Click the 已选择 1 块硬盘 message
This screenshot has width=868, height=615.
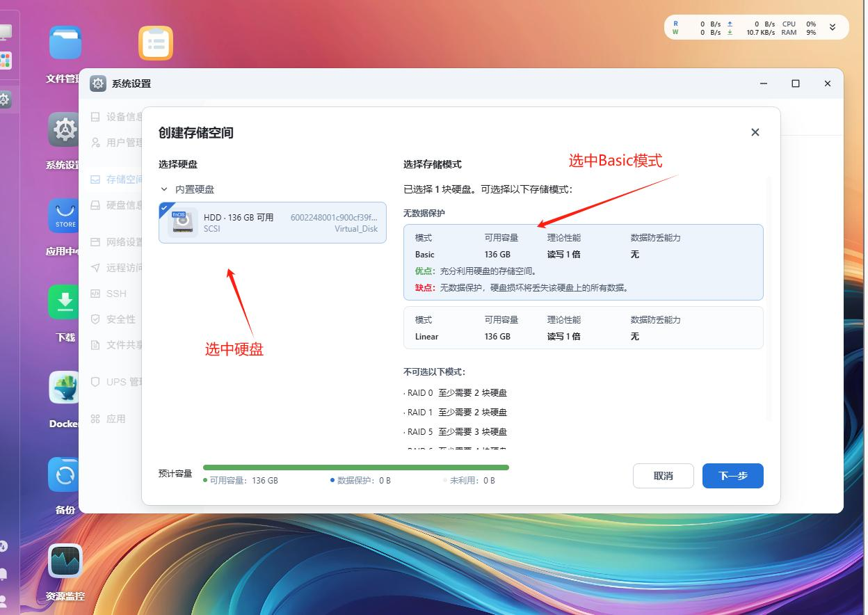[x=488, y=189]
